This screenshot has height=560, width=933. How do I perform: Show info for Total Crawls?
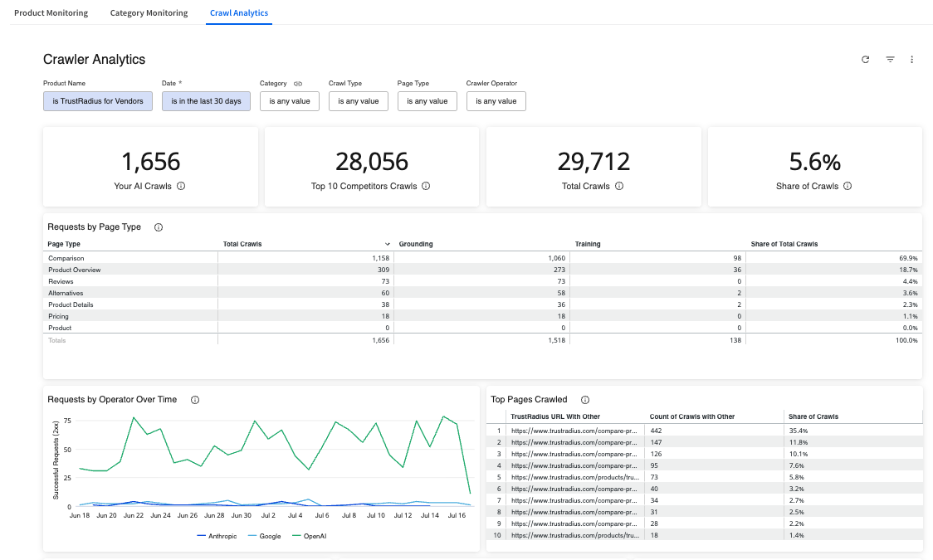tap(619, 186)
